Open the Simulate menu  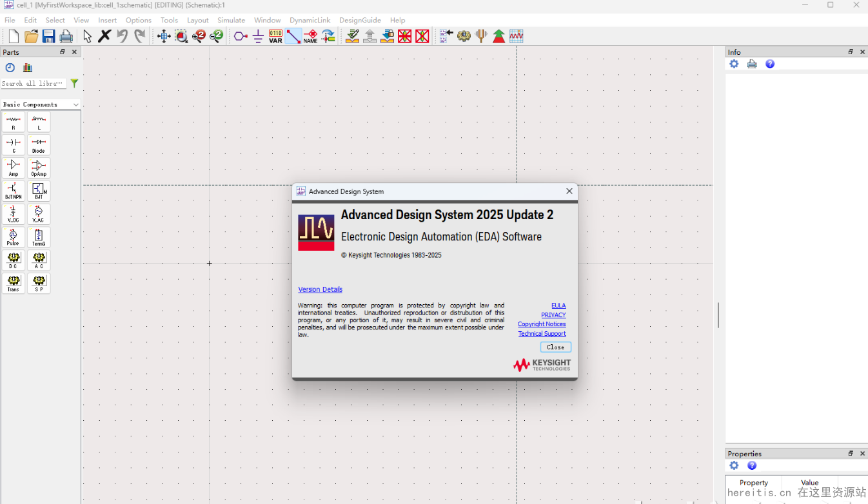pyautogui.click(x=231, y=20)
